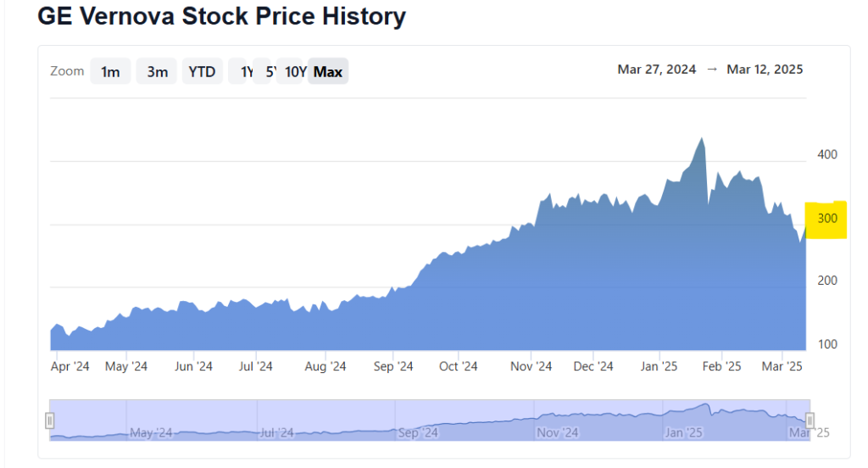Click the Jun '24 axis label
868x468 pixels.
point(193,366)
